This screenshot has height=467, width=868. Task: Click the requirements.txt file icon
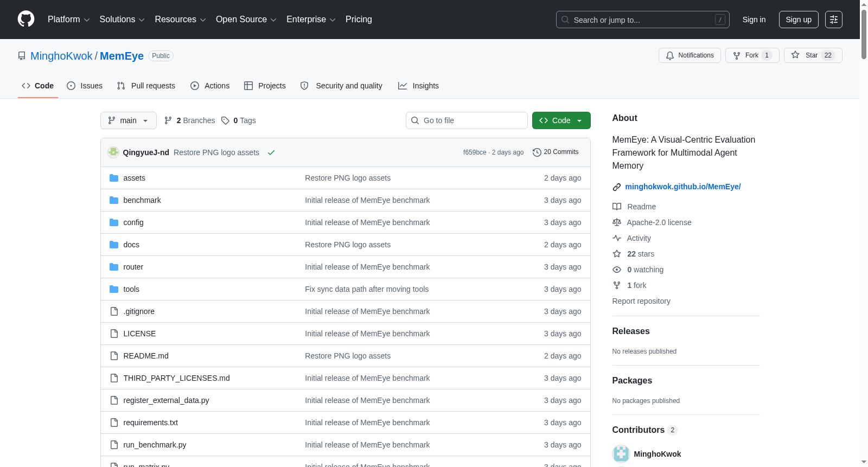(114, 423)
